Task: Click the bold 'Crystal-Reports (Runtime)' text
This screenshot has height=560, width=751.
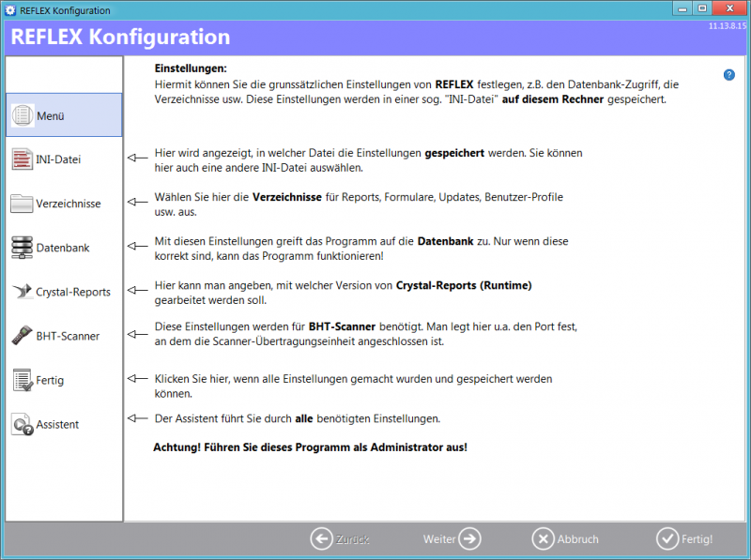Action: [x=464, y=286]
